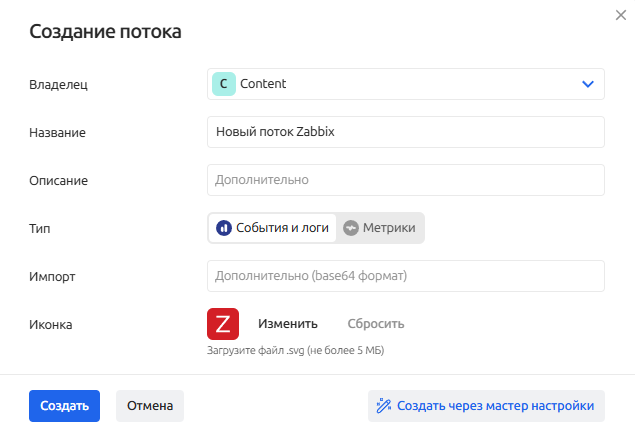Click the Иконка field label
The image size is (635, 435).
tap(51, 324)
